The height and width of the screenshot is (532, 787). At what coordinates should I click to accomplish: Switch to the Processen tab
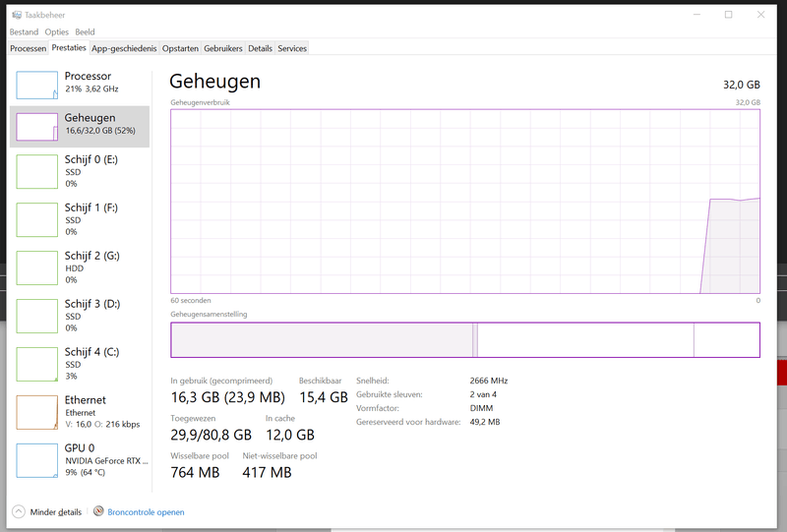29,48
